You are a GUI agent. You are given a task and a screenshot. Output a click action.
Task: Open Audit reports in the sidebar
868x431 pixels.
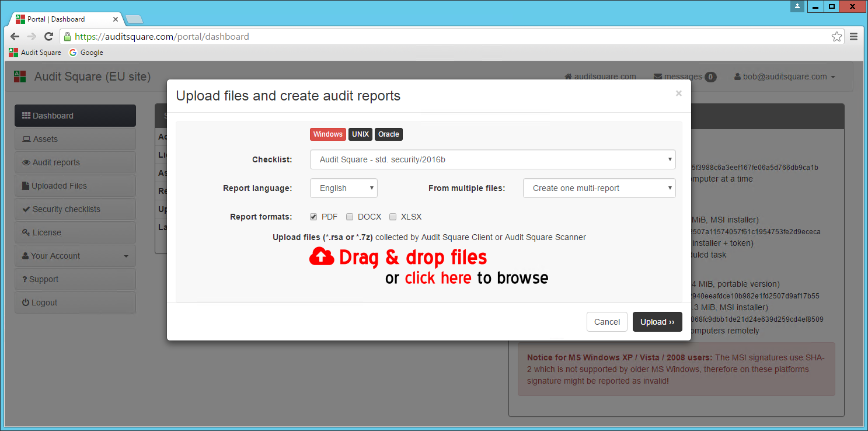(x=75, y=162)
